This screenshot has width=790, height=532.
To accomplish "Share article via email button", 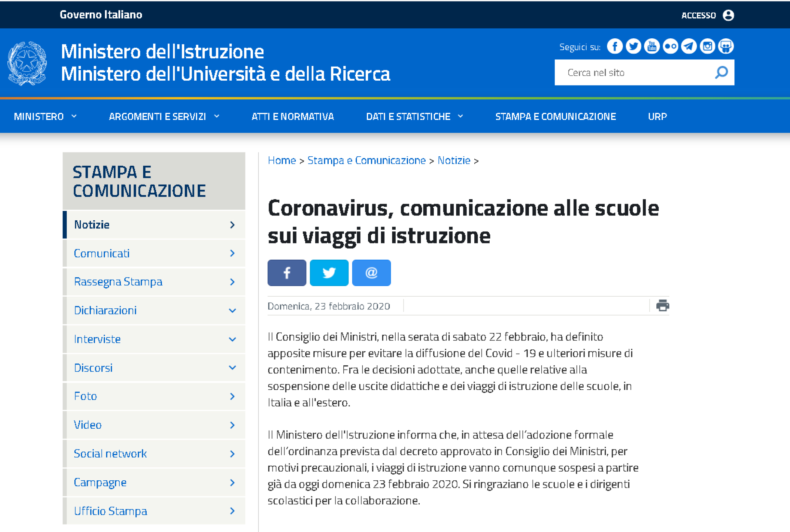I will pos(371,273).
